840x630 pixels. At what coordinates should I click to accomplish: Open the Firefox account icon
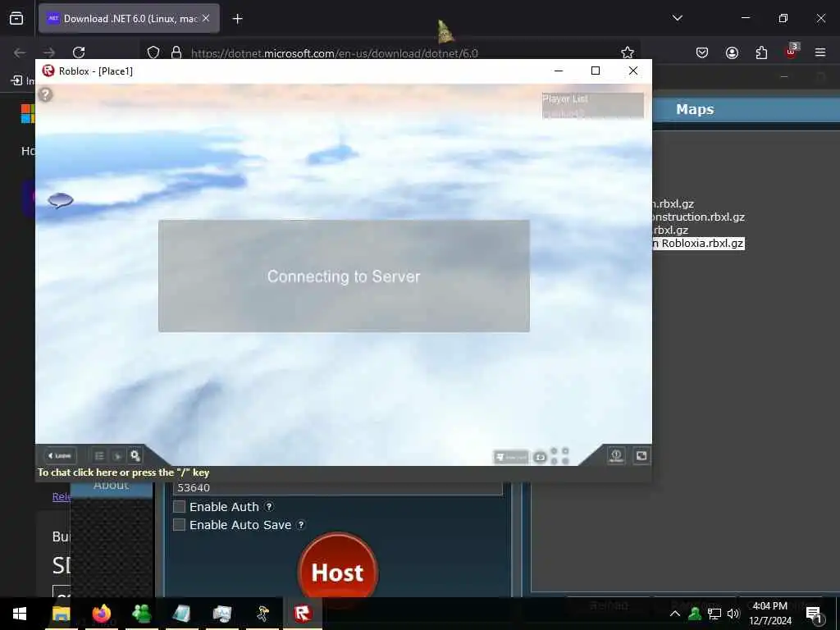732,52
